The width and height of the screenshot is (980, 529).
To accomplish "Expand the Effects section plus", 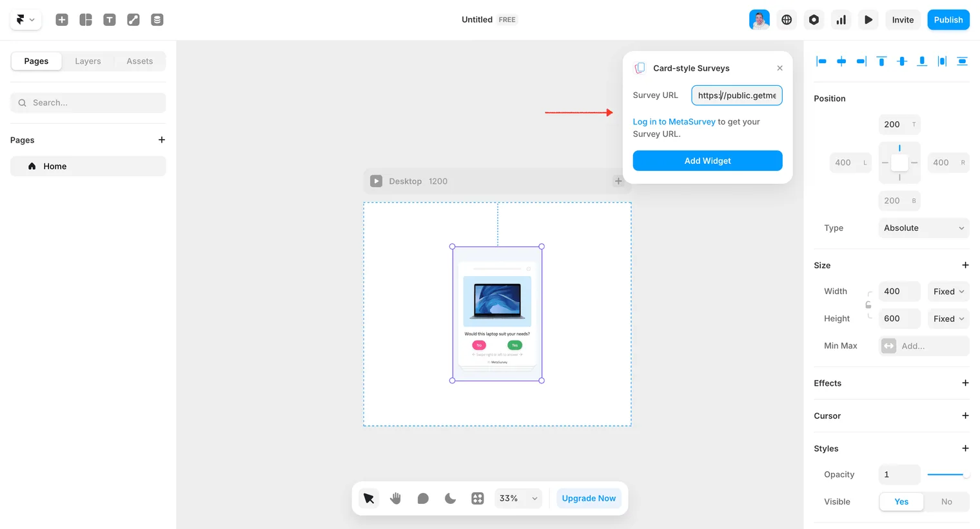I will pyautogui.click(x=965, y=383).
